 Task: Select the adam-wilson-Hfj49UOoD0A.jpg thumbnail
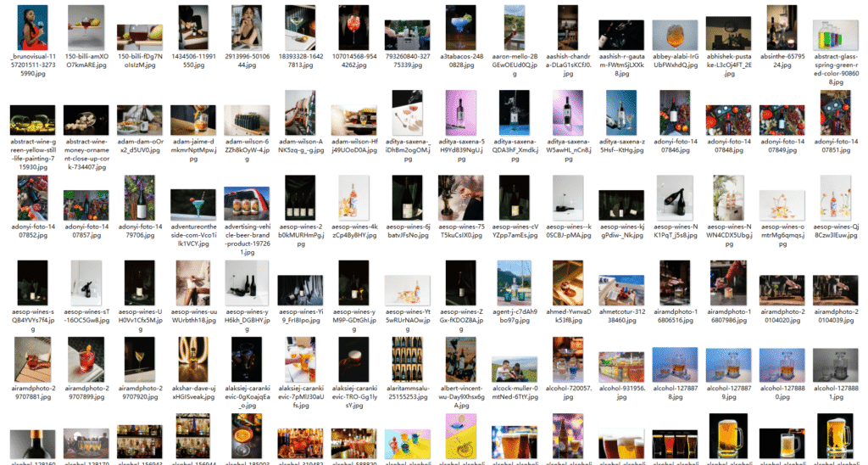(354, 120)
